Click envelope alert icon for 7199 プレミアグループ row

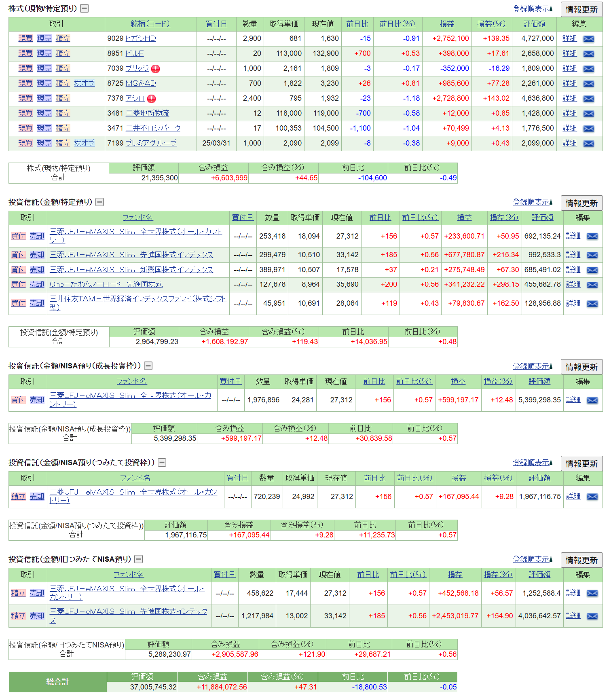point(589,144)
